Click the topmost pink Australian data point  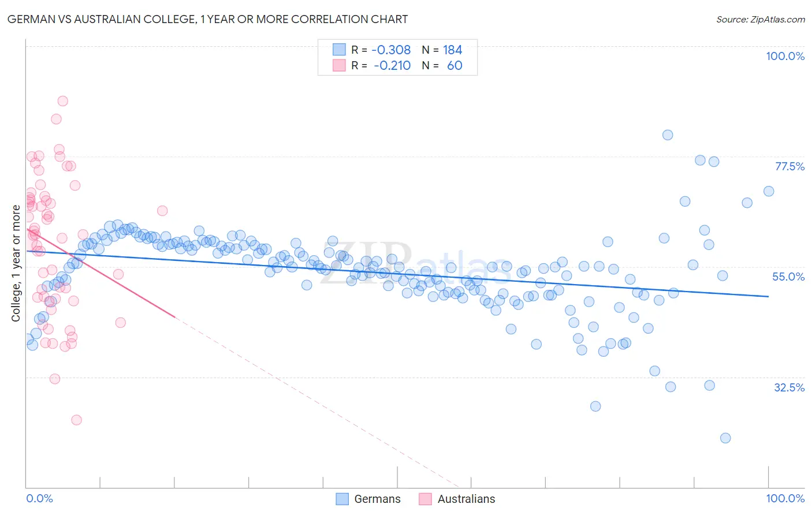pyautogui.click(x=63, y=101)
